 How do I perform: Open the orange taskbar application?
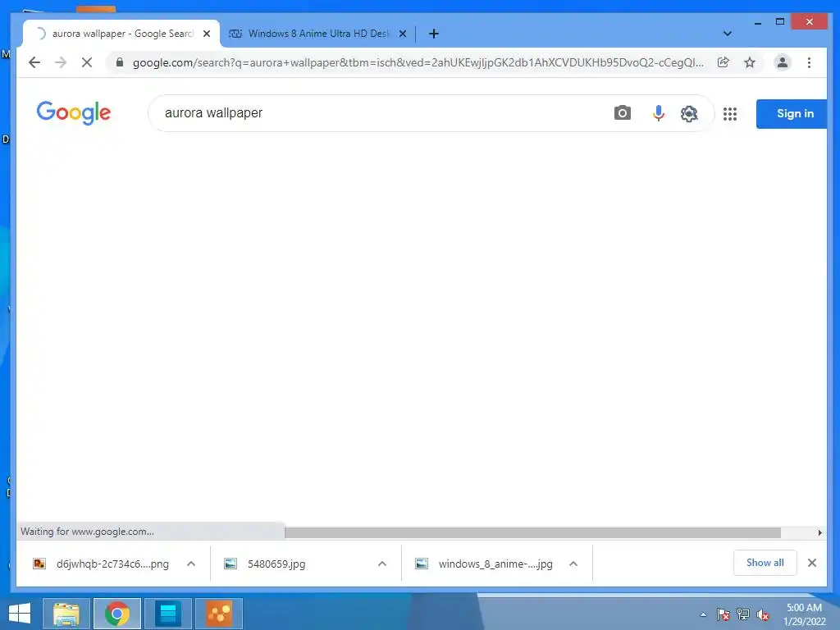[x=218, y=614]
